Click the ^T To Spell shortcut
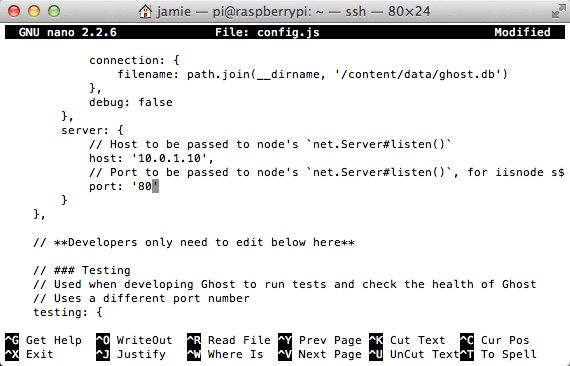 498,354
